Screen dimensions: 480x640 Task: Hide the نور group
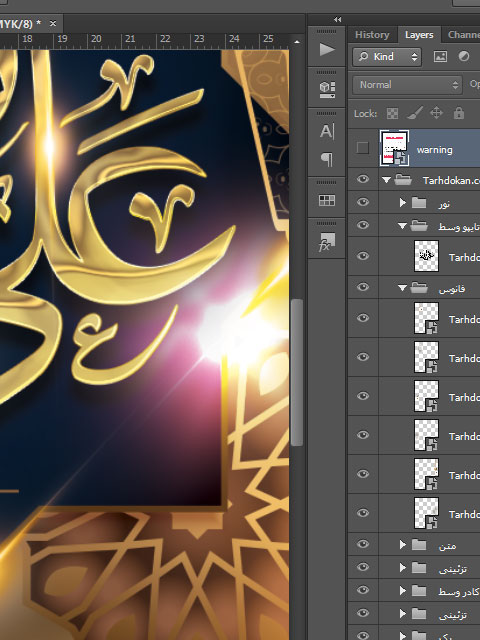(x=363, y=202)
